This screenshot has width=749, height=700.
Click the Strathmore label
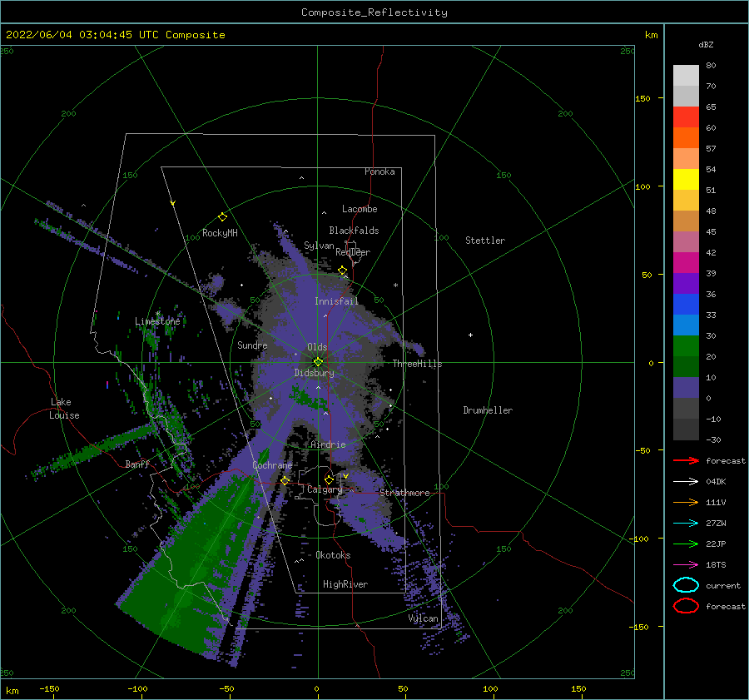tap(404, 493)
